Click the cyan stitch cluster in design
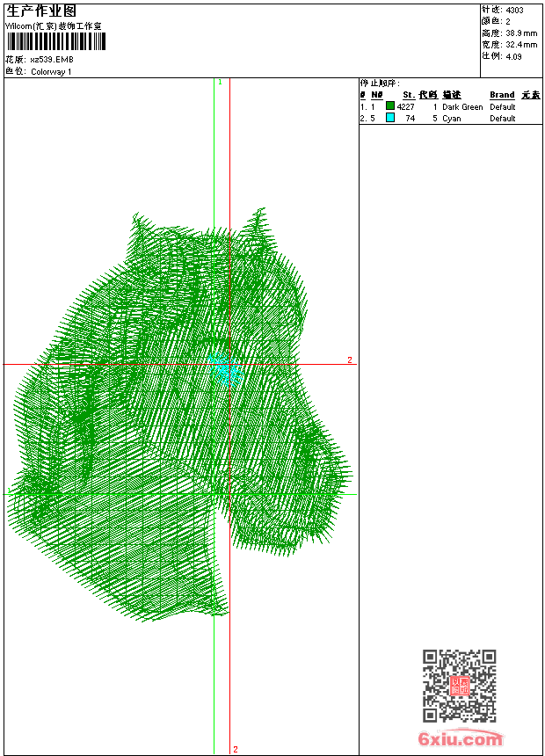 click(x=227, y=369)
